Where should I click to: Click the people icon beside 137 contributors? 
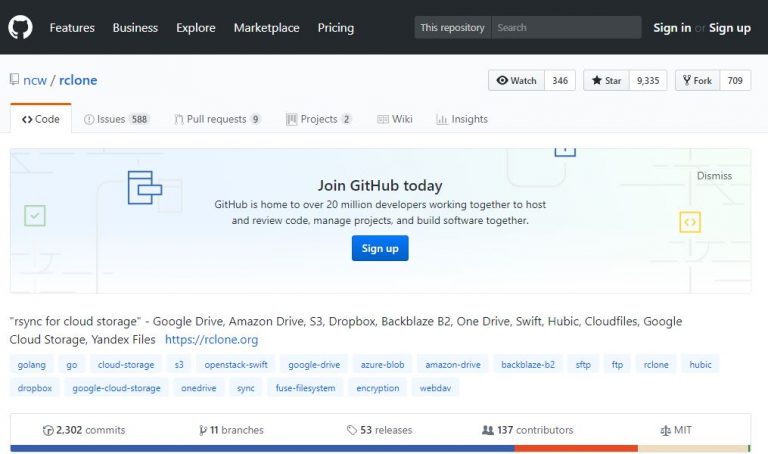pos(488,430)
